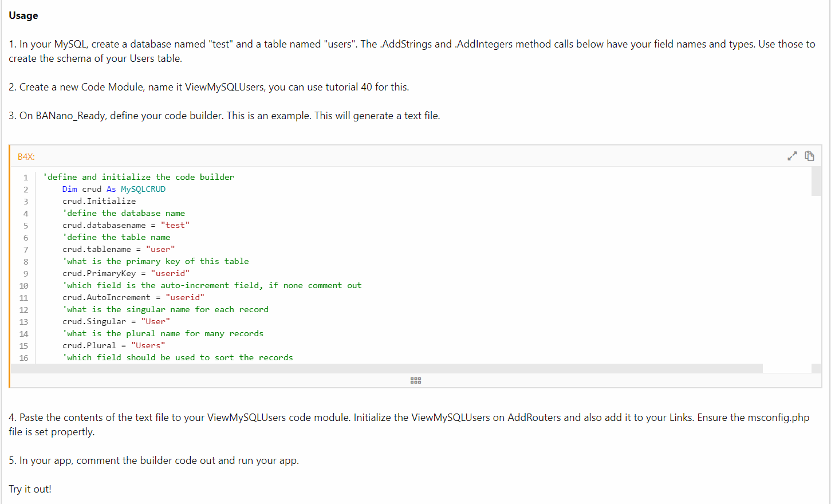This screenshot has width=831, height=504.
Task: Click the MySQLCRUD type name in code
Action: pos(143,189)
